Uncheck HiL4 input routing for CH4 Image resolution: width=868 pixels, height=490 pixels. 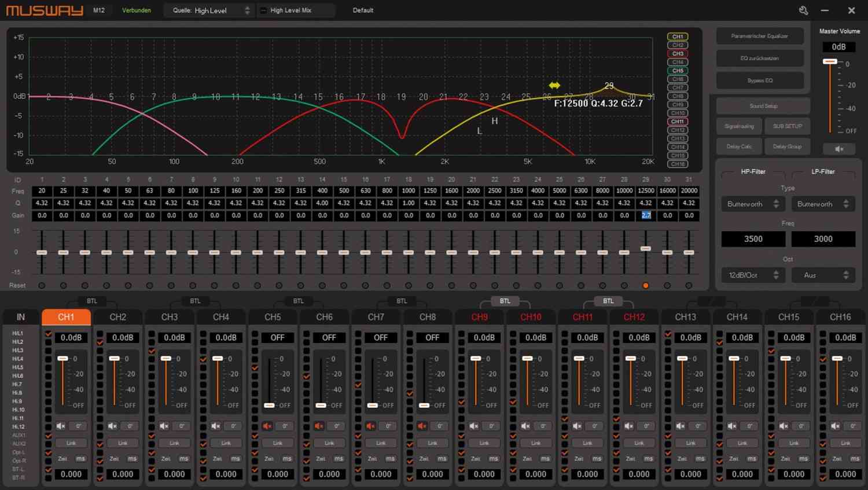203,359
